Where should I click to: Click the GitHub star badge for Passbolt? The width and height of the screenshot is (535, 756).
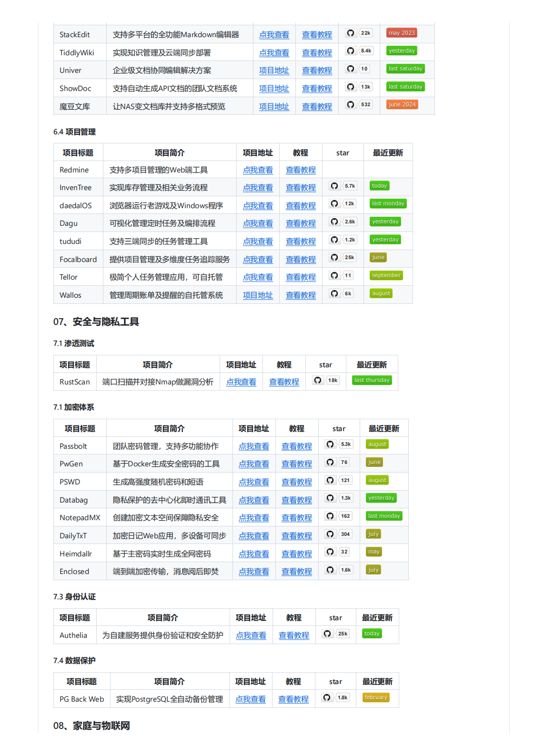coord(339,444)
